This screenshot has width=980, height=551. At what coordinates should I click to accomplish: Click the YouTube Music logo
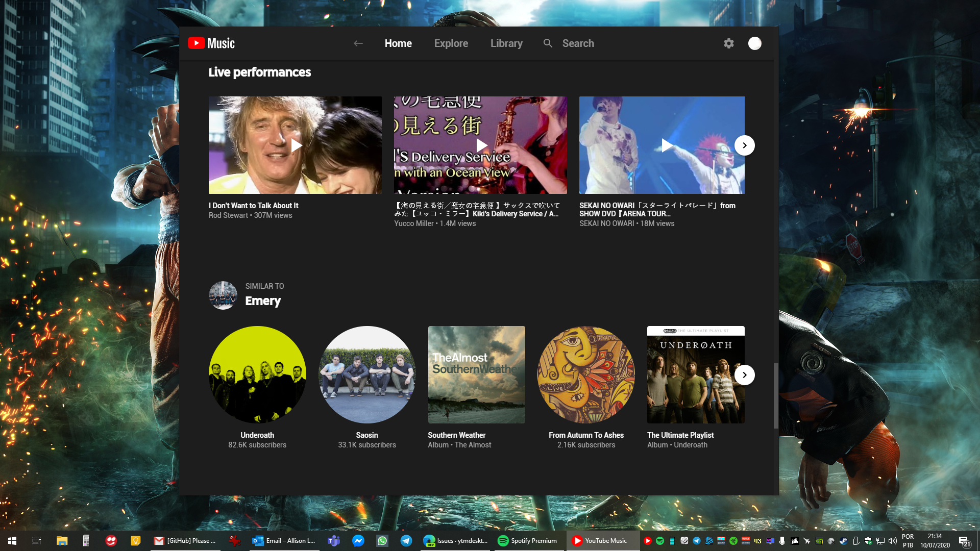[x=211, y=43]
